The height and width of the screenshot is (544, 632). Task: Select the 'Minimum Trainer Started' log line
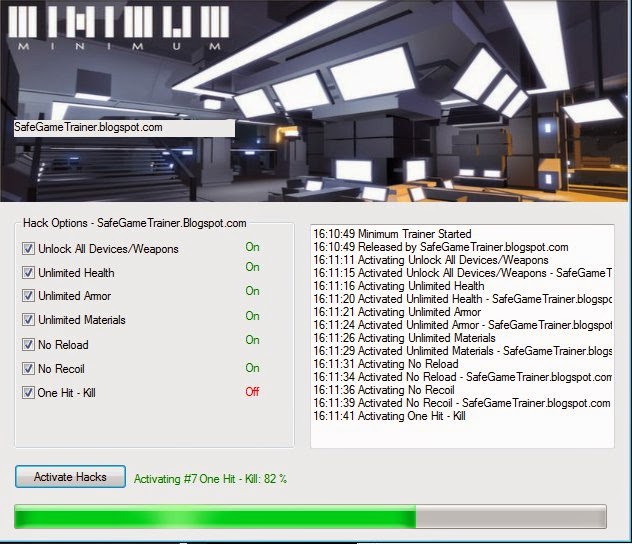[x=392, y=234]
